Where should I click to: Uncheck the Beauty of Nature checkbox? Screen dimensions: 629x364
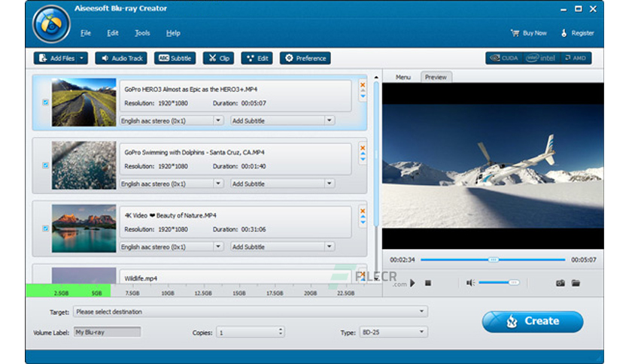[45, 228]
